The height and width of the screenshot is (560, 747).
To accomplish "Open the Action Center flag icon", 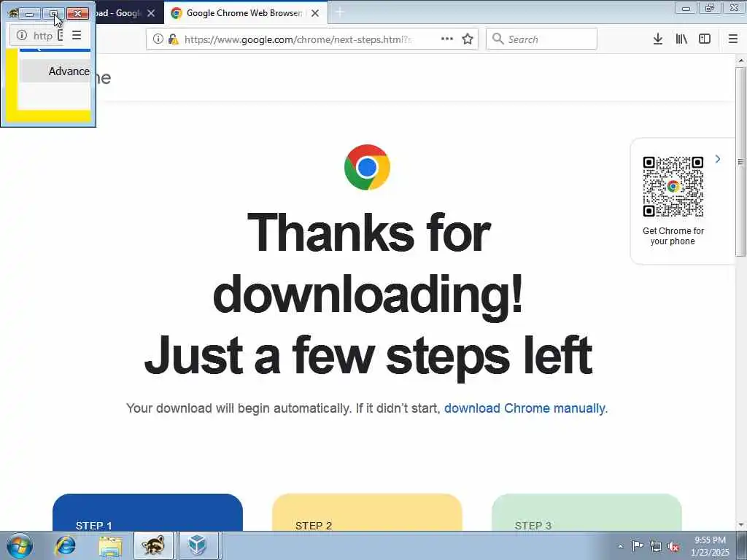I will [638, 545].
